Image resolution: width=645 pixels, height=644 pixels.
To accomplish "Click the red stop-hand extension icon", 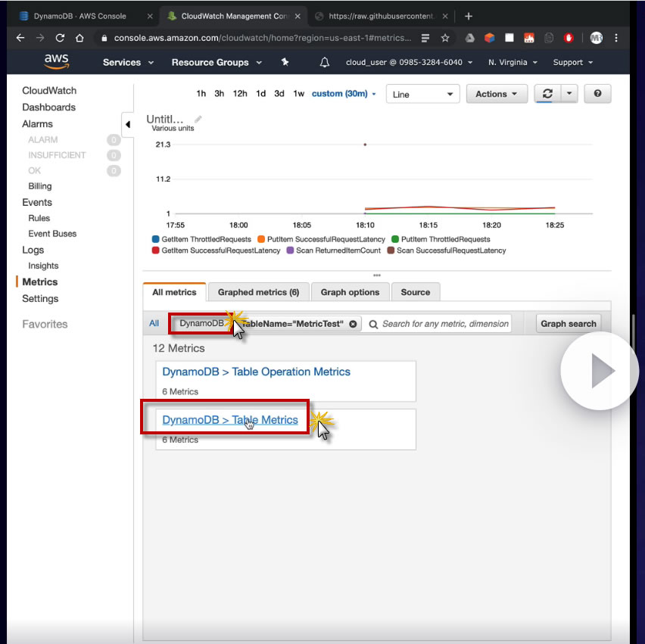I will click(569, 38).
